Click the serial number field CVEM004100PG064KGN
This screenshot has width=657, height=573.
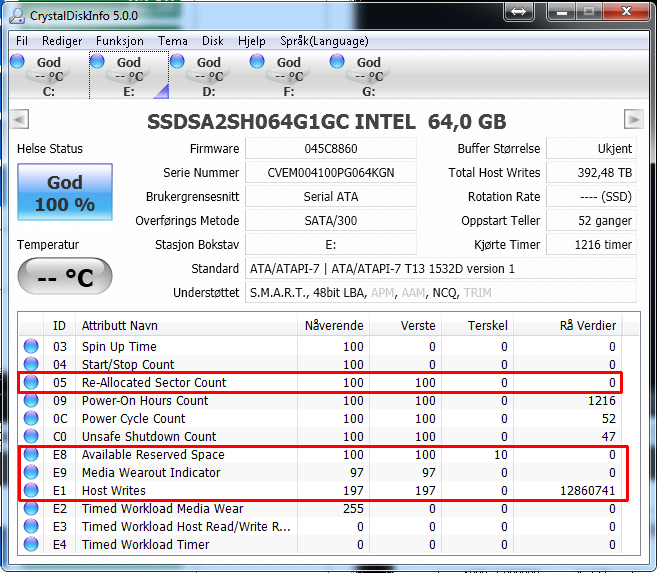point(331,173)
